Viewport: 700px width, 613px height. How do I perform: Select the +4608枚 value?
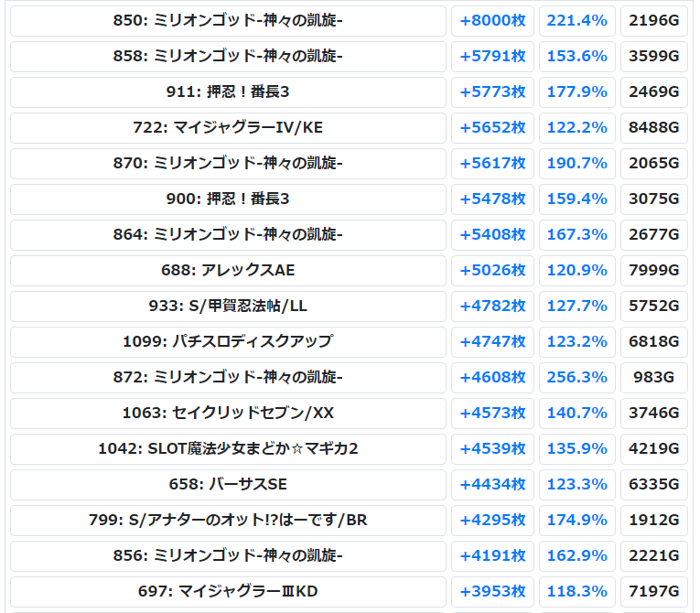[x=492, y=378]
